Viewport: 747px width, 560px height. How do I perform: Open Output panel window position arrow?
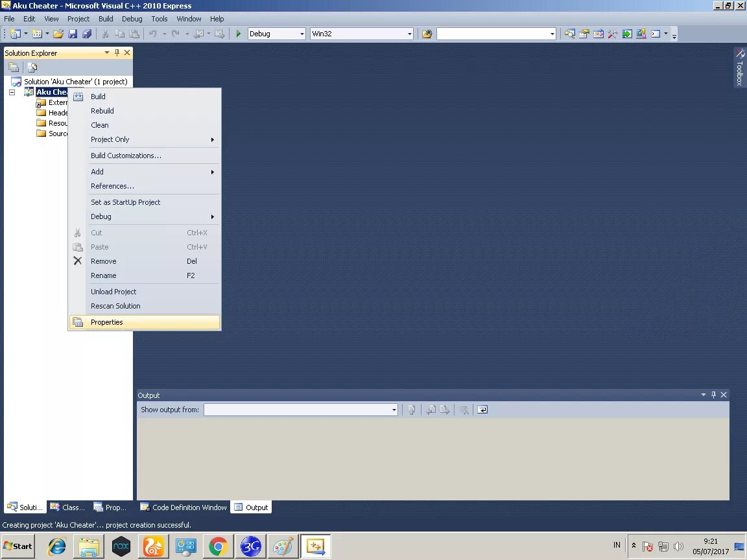click(703, 395)
